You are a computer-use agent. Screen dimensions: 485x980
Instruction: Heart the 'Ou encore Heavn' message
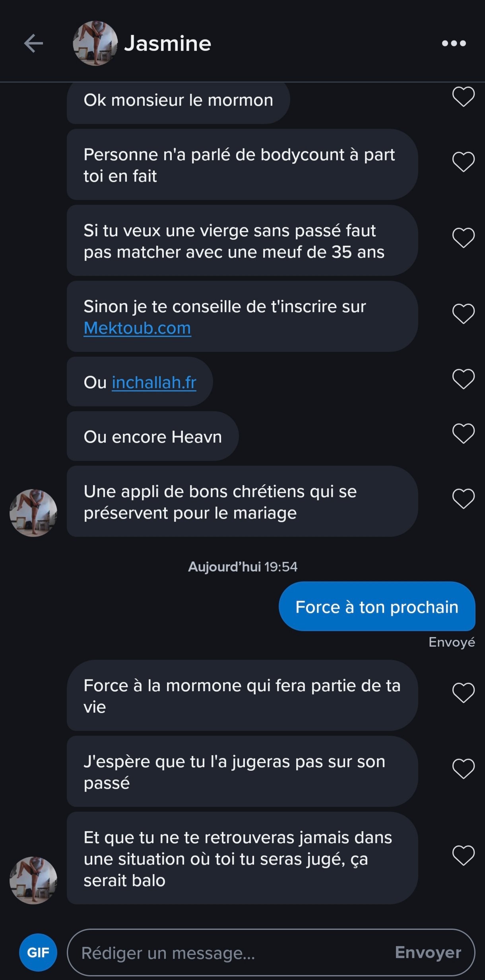click(x=464, y=434)
